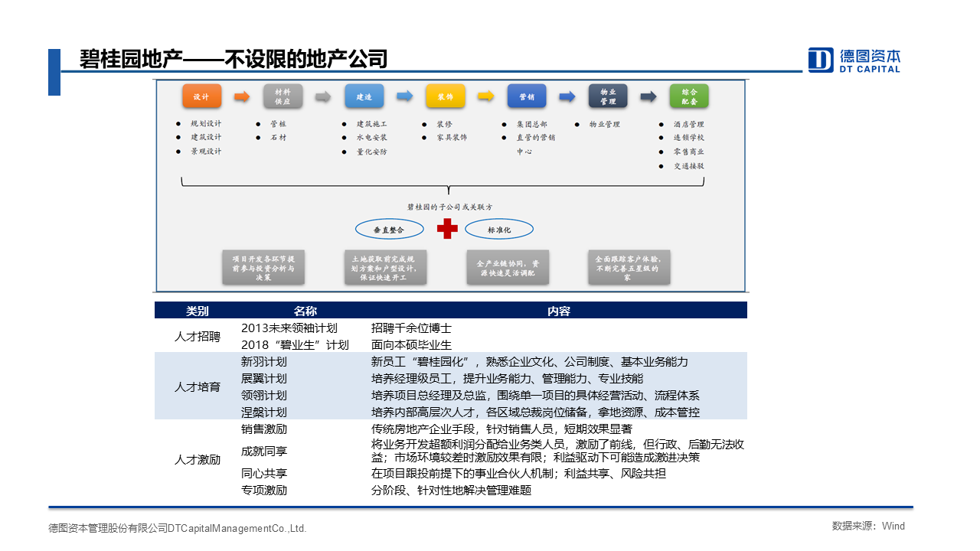Click the 涅槃计划 cell

click(x=264, y=412)
